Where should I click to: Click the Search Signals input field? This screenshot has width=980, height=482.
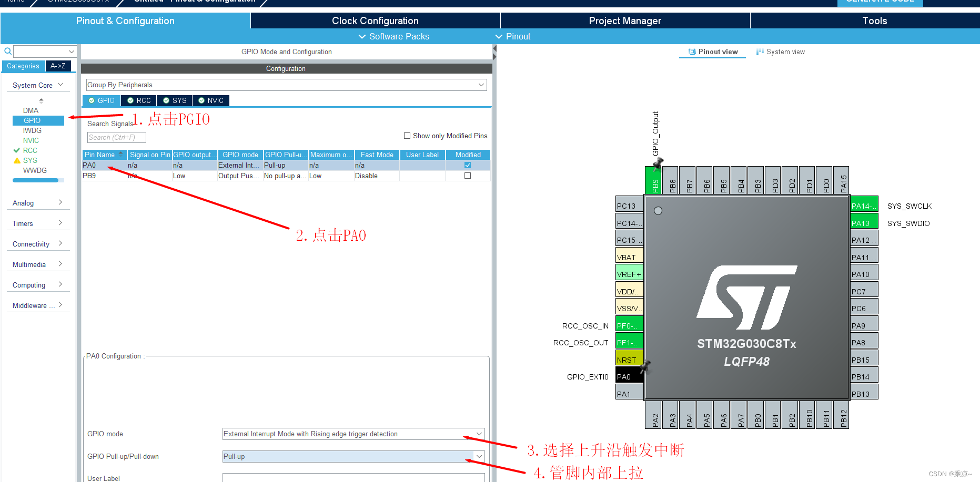[x=116, y=137]
